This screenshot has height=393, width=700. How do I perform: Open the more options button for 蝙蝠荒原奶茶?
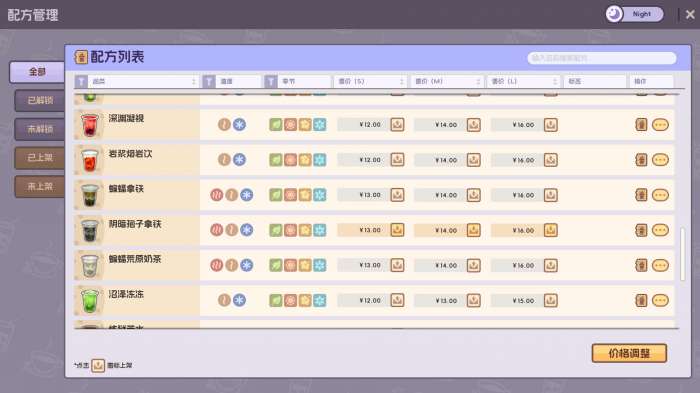pyautogui.click(x=660, y=265)
